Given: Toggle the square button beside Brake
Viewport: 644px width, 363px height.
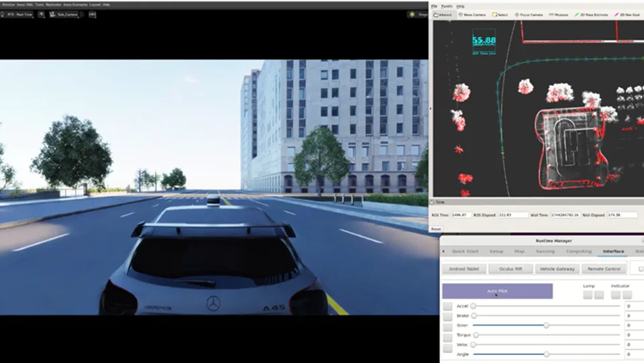Looking at the screenshot, I should [447, 316].
